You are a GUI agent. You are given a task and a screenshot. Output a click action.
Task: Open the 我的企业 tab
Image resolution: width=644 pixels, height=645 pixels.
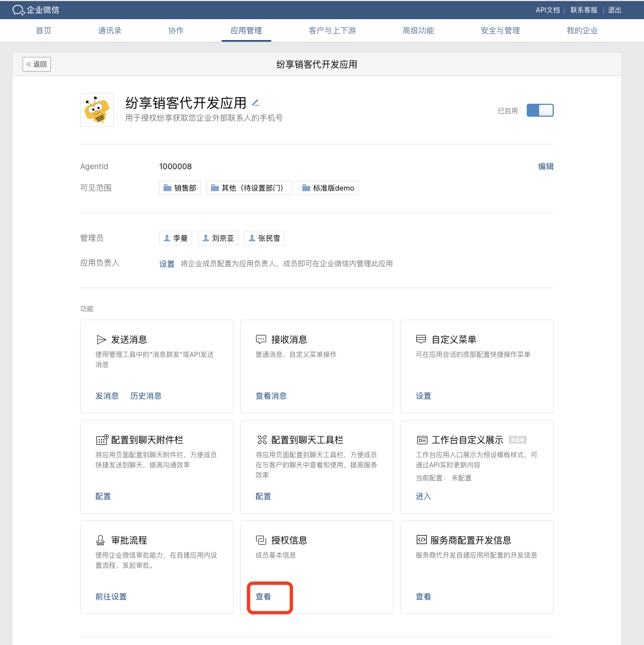tap(582, 30)
